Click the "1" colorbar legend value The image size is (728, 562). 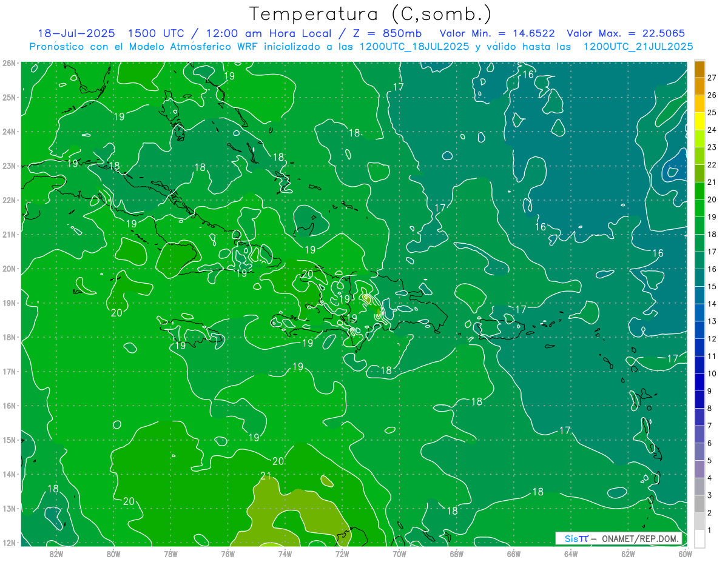tap(710, 530)
